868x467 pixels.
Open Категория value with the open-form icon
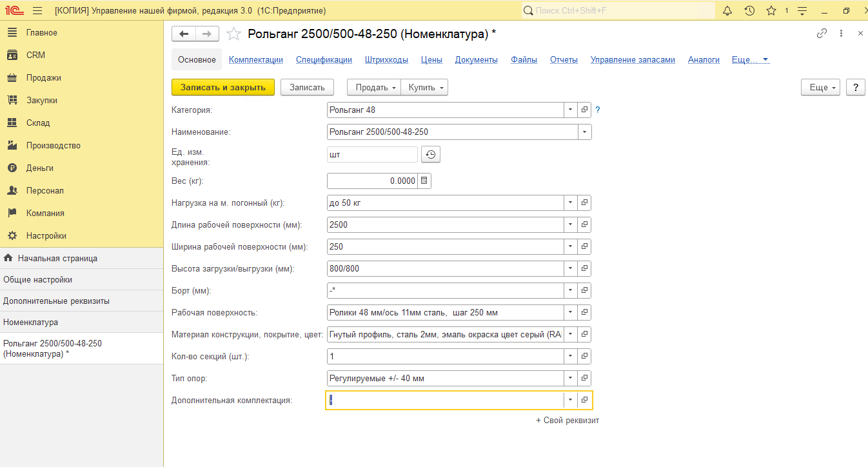584,110
